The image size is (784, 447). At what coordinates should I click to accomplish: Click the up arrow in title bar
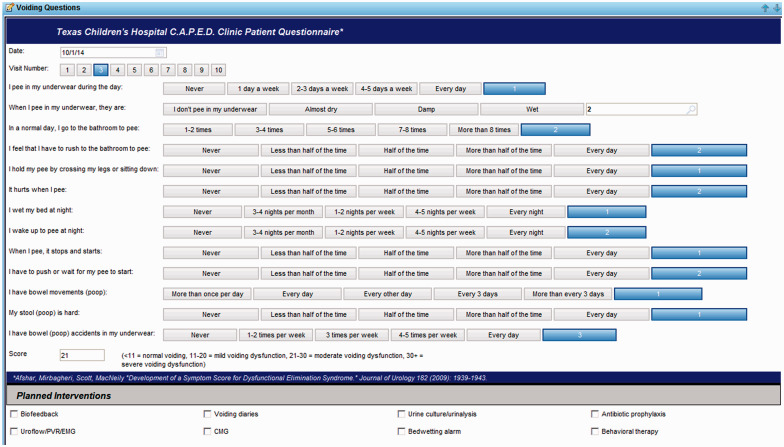(x=765, y=8)
